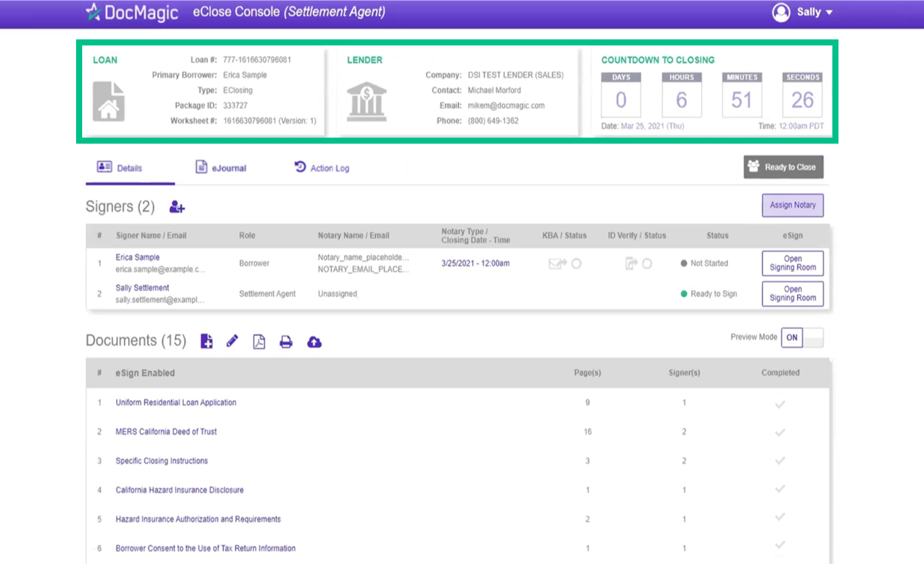Click completed checkmark for Hazard Insurance Authorization
The image size is (924, 564).
coord(780,517)
